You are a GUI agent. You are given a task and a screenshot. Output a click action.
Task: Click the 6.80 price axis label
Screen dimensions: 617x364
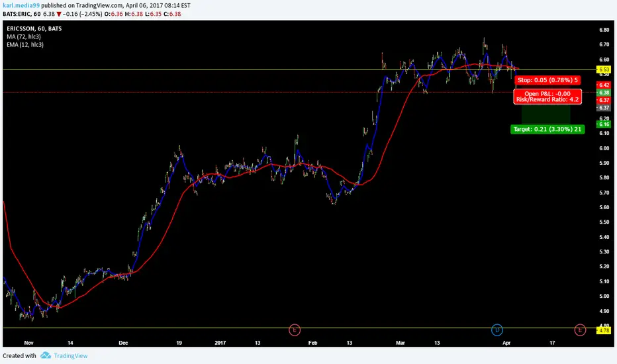[x=604, y=30]
